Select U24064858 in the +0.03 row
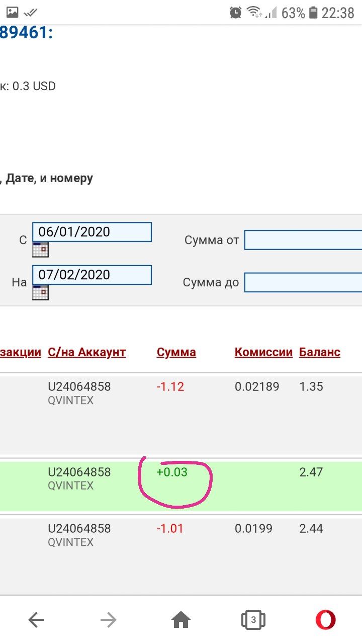 (x=79, y=472)
